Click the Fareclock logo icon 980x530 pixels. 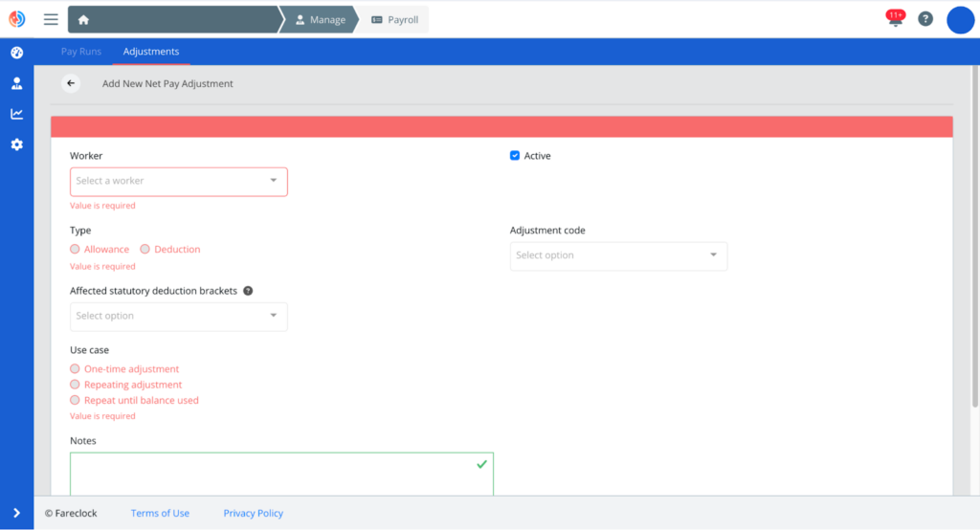[x=17, y=19]
